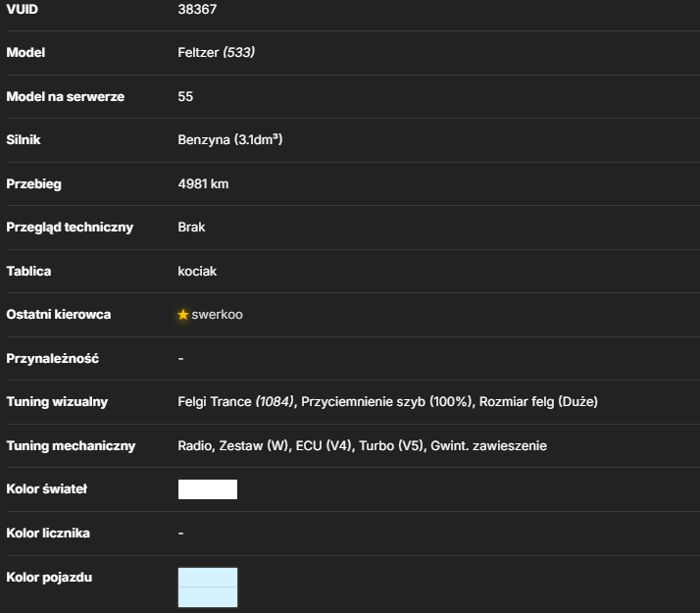The width and height of the screenshot is (700, 613).
Task: Open the swerkoo driver profile link
Action: [217, 315]
